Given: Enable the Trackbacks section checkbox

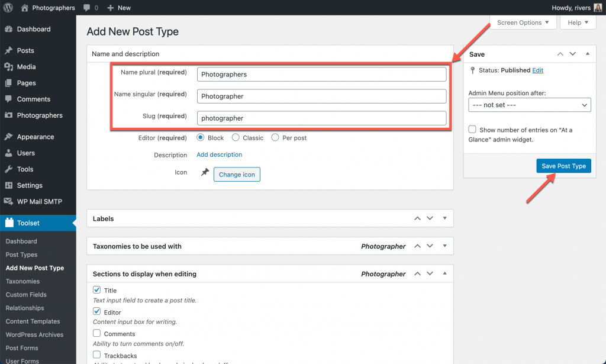Looking at the screenshot, I should [96, 355].
